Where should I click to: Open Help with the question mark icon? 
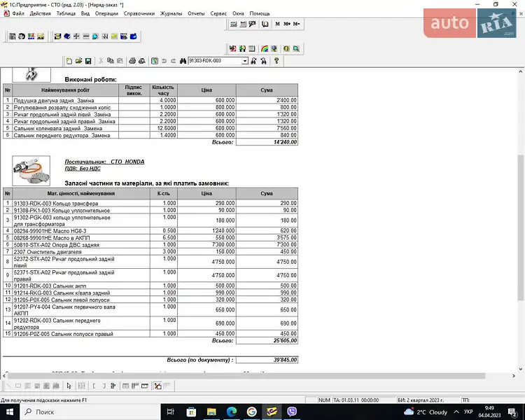pos(276,62)
